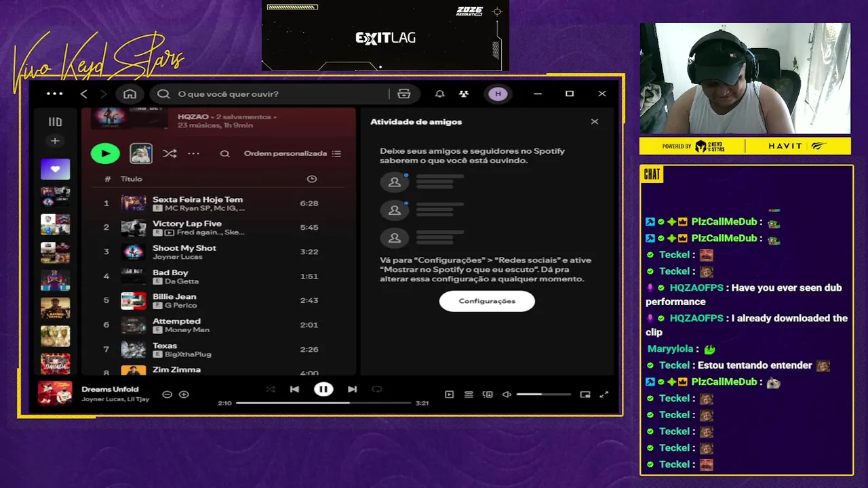Open the three-dots app menu in Spotify

pos(55,94)
